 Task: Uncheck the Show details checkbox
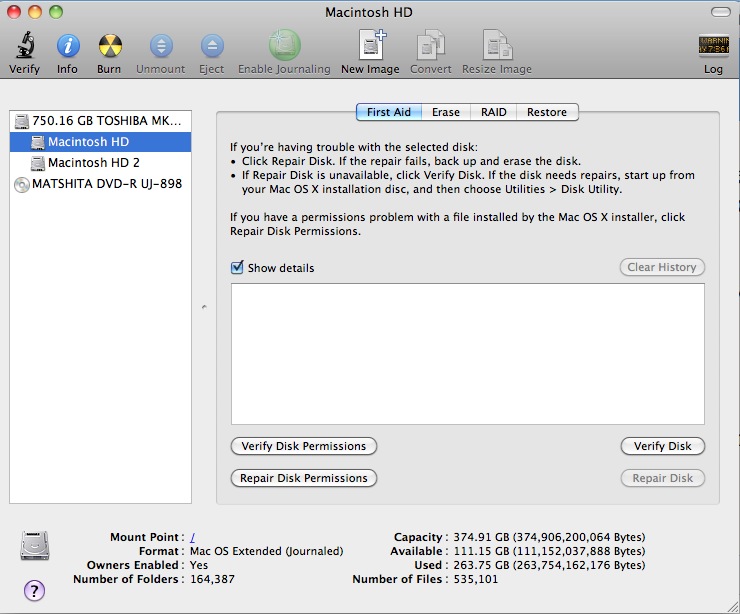click(x=237, y=268)
